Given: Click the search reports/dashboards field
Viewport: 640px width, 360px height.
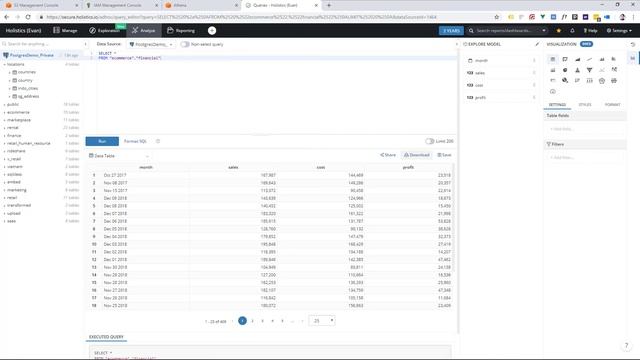Looking at the screenshot, I should 506,31.
